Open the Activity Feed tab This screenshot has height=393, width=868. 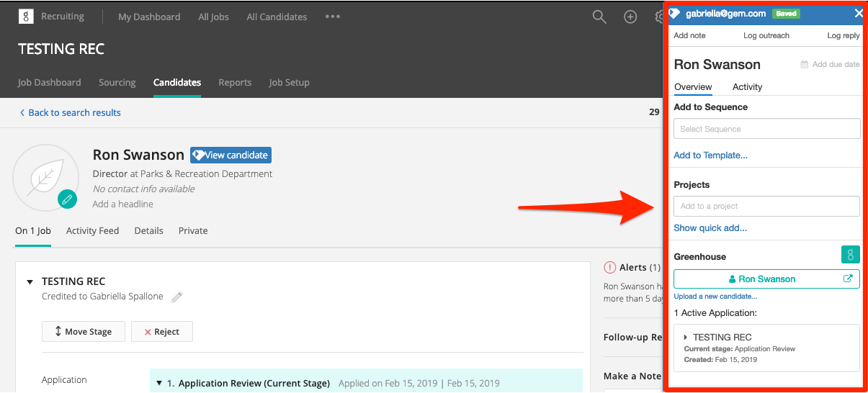point(92,230)
